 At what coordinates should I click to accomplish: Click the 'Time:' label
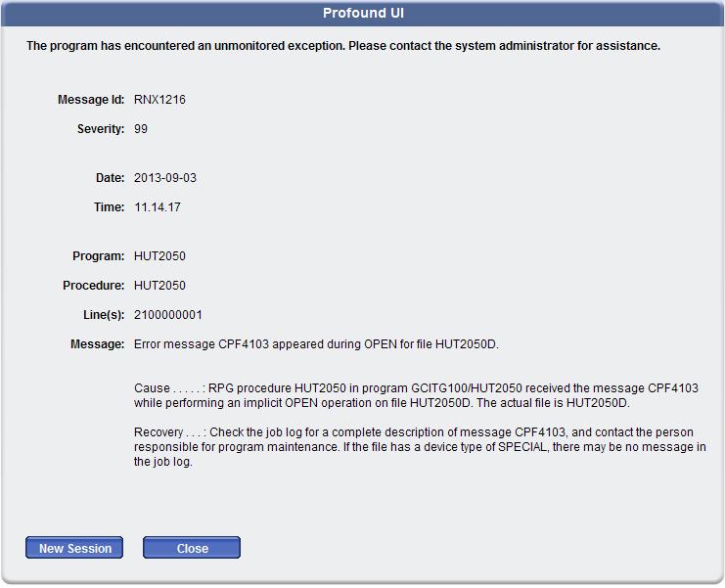110,207
